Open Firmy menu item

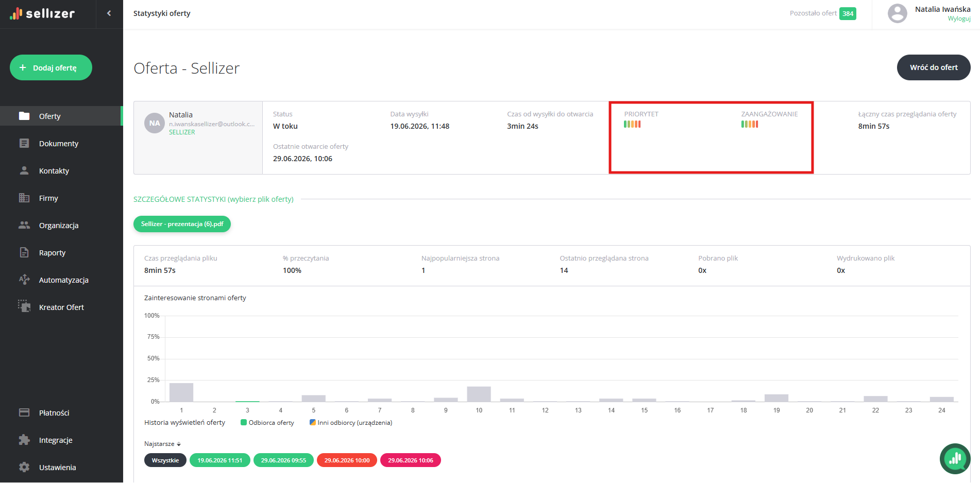48,198
